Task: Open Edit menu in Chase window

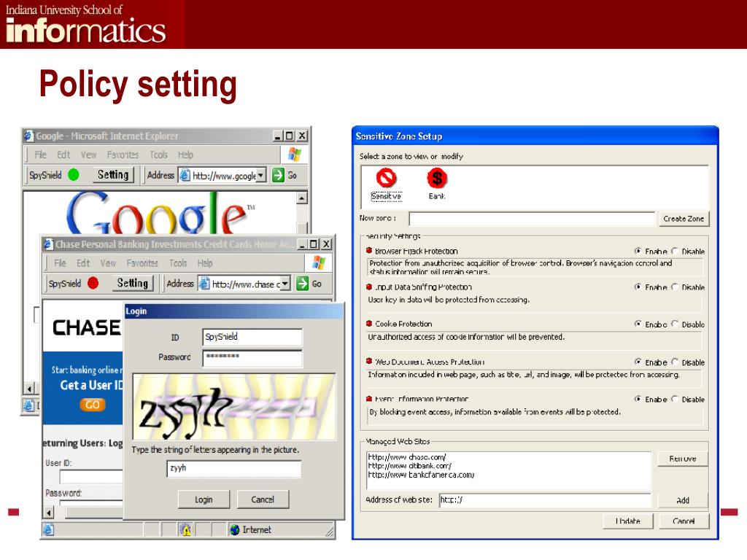Action: (83, 262)
